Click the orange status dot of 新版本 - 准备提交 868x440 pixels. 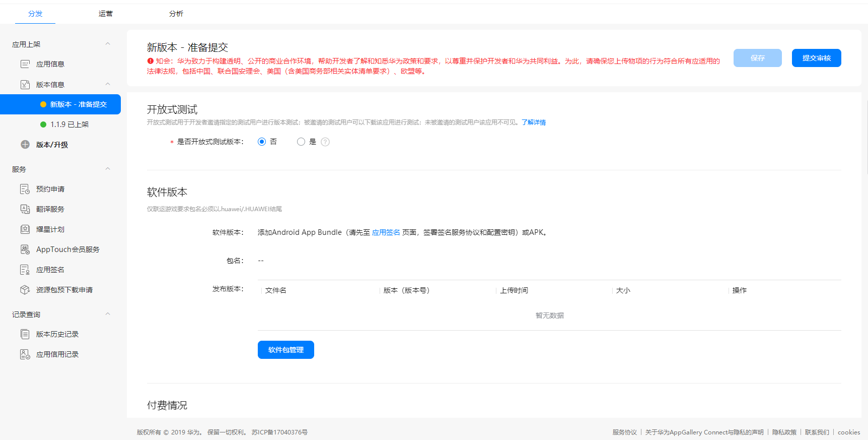43,104
